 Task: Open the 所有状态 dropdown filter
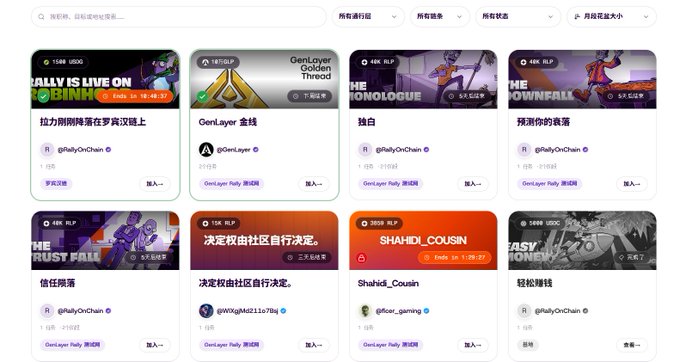tap(518, 16)
